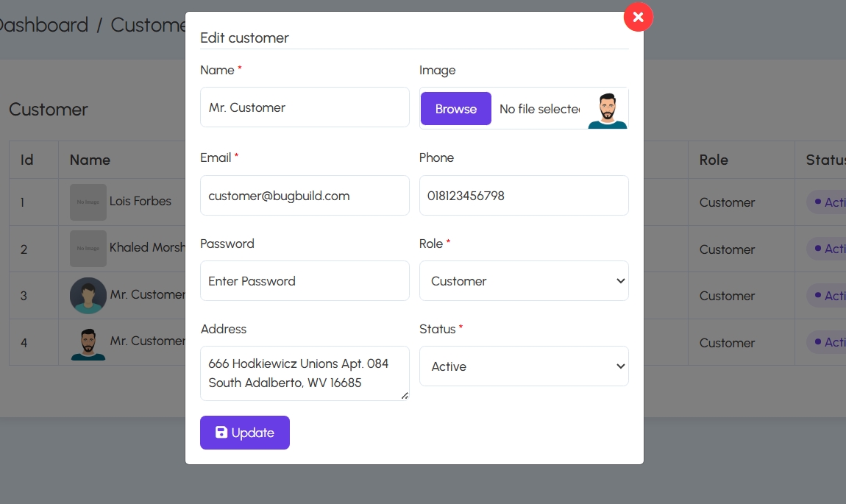Viewport: 846px width, 504px height.
Task: Click the bearded avatar preview in Image field
Action: [x=608, y=110]
